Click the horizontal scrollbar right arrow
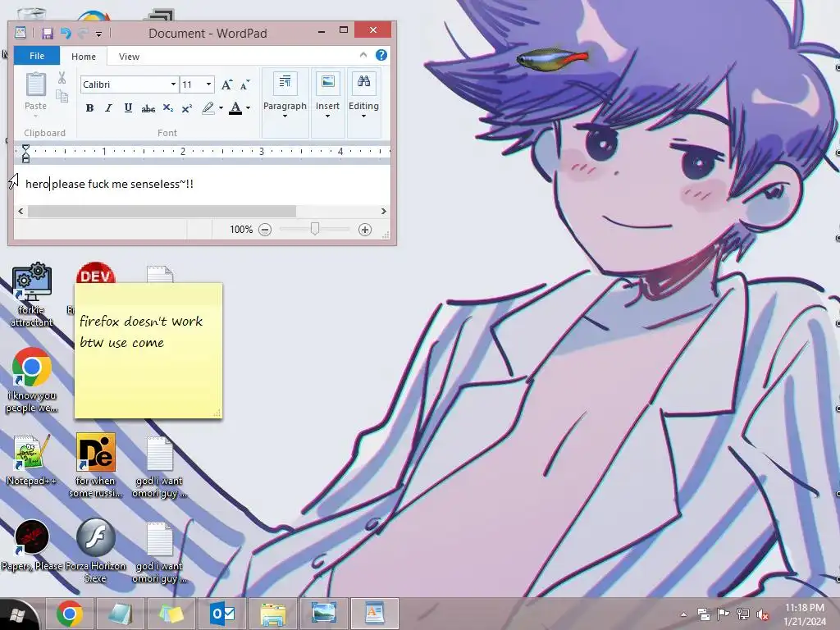Viewport: 840px width, 630px height. pyautogui.click(x=384, y=211)
